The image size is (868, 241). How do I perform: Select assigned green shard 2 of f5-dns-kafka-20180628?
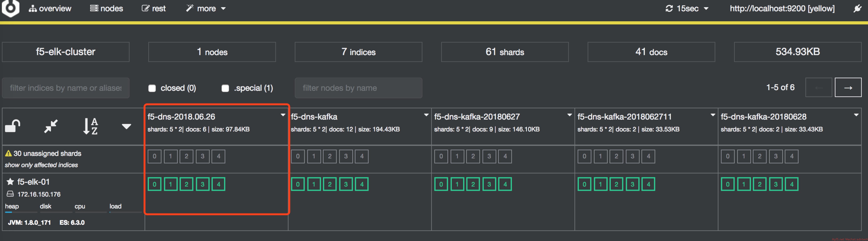coord(760,184)
